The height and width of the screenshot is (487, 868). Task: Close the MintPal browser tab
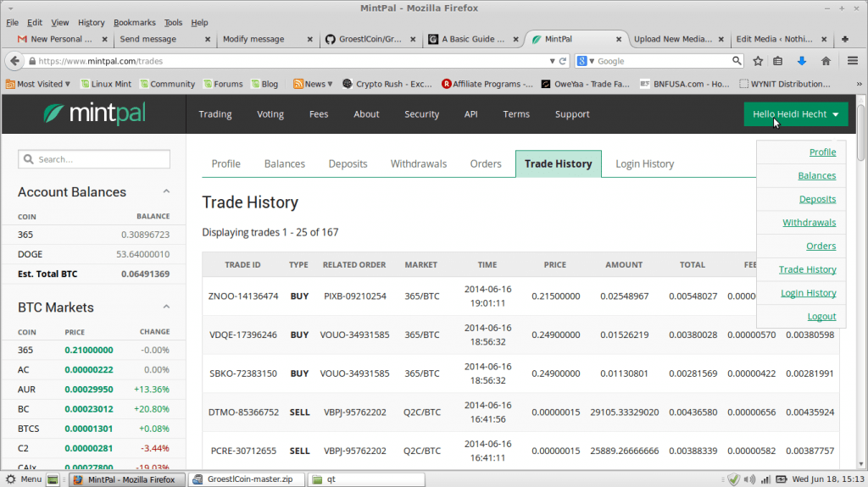pos(618,39)
